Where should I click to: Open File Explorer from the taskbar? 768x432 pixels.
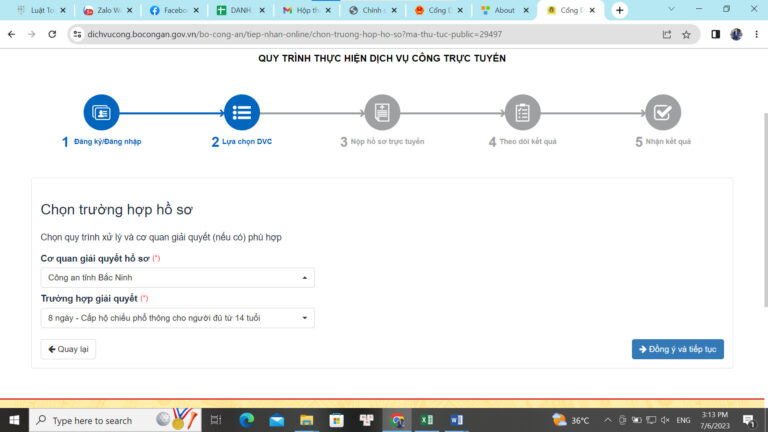307,420
